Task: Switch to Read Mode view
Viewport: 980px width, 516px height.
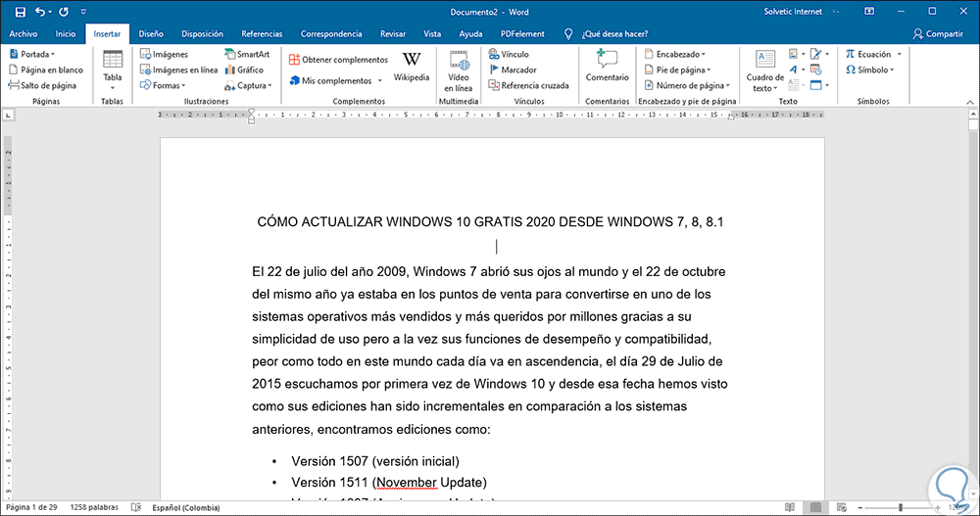Action: [x=790, y=508]
